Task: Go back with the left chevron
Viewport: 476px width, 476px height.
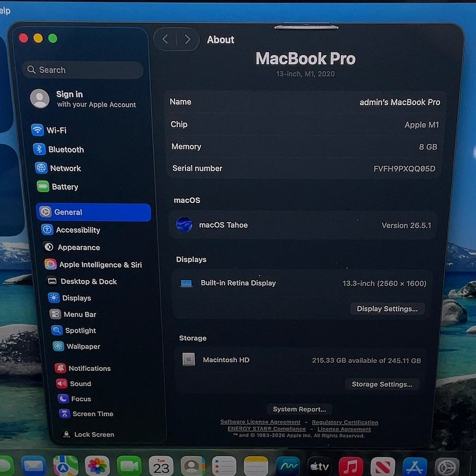Action: coord(165,39)
